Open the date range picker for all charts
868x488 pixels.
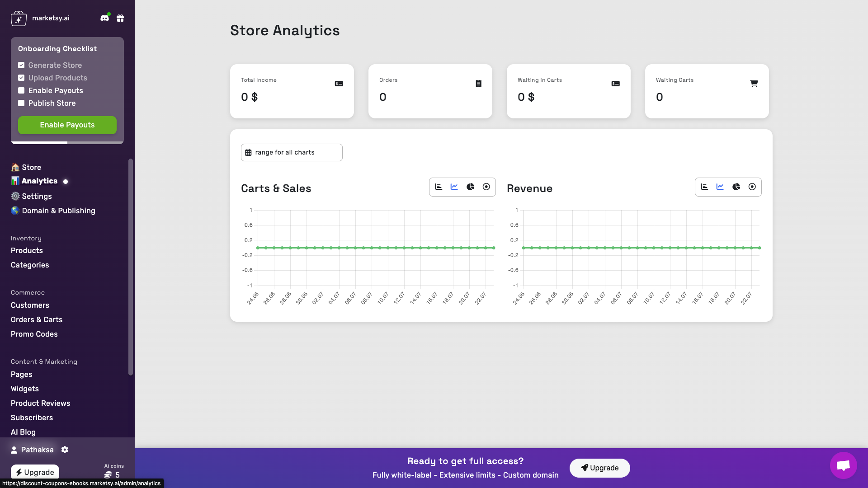tap(292, 152)
